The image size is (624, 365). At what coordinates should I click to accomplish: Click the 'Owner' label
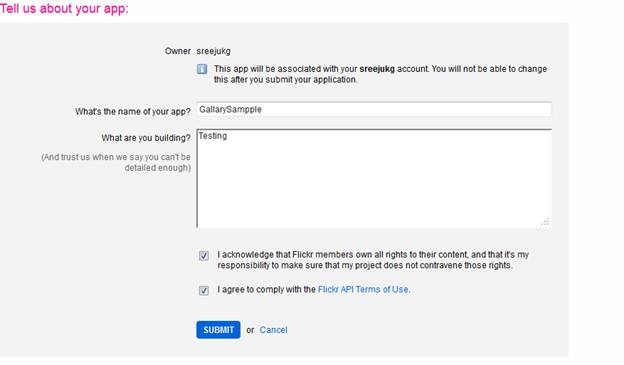click(178, 51)
